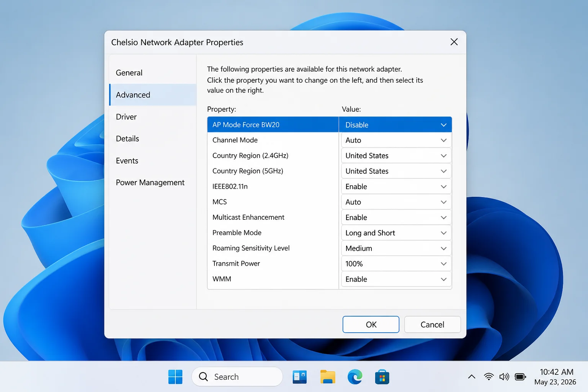Select the IEEE802.11n property
Image resolution: width=588 pixels, height=392 pixels.
(x=273, y=186)
